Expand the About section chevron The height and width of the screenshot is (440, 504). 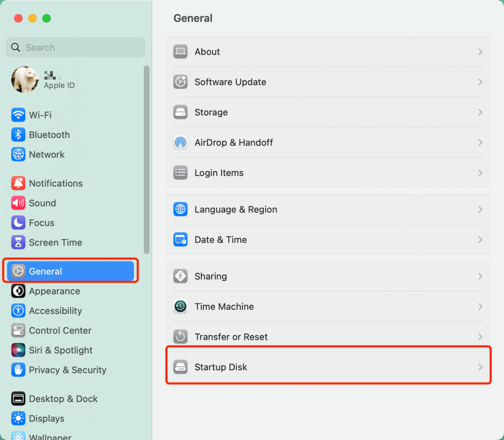point(480,52)
